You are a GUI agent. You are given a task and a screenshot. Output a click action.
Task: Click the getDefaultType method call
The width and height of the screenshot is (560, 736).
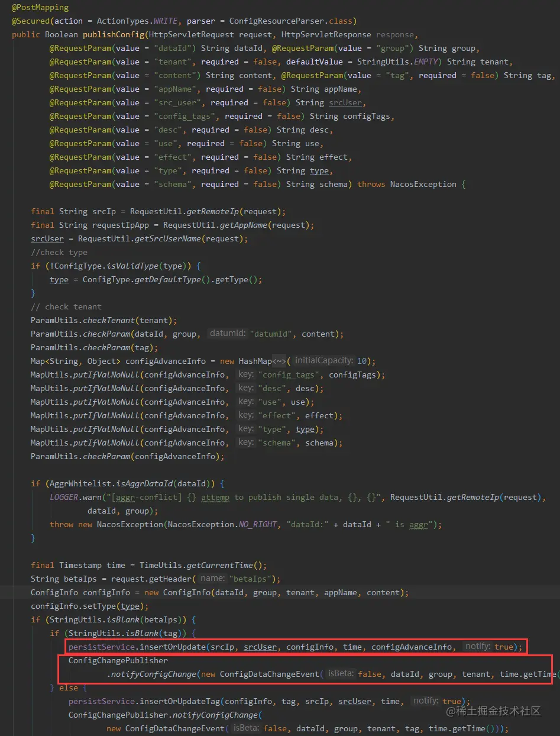click(x=167, y=280)
